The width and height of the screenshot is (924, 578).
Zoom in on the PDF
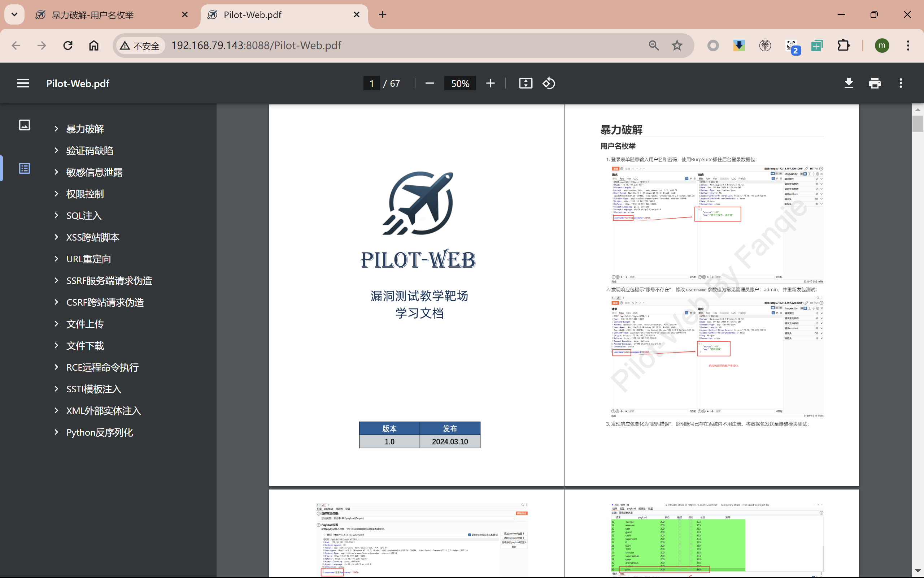[x=490, y=83]
